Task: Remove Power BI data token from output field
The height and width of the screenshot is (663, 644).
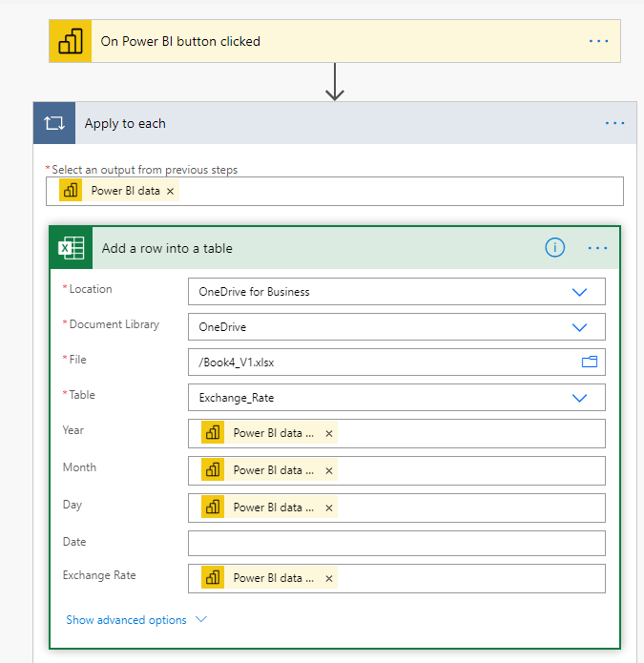Action: coord(171,191)
